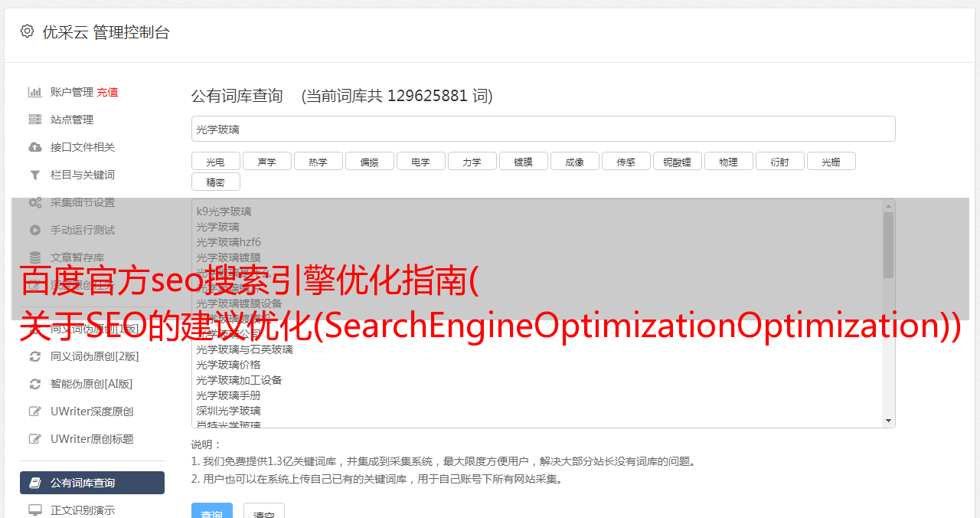Click the 力学 tag button

[x=472, y=161]
